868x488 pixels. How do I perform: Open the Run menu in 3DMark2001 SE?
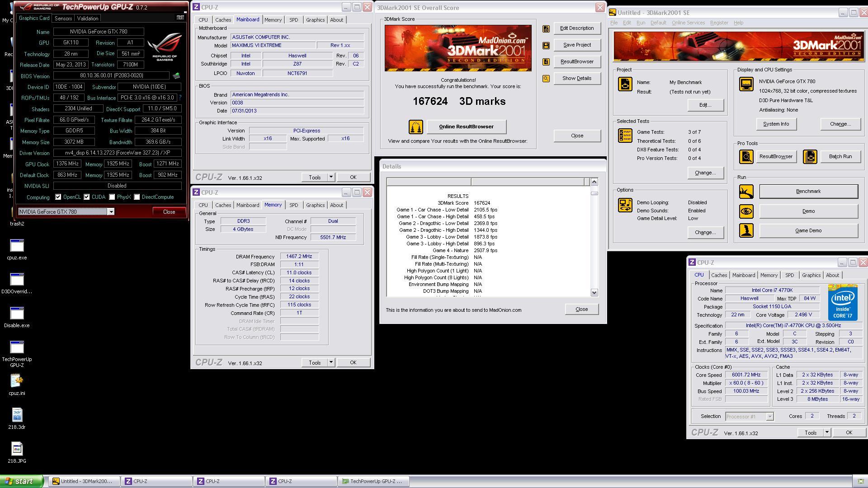coord(641,23)
